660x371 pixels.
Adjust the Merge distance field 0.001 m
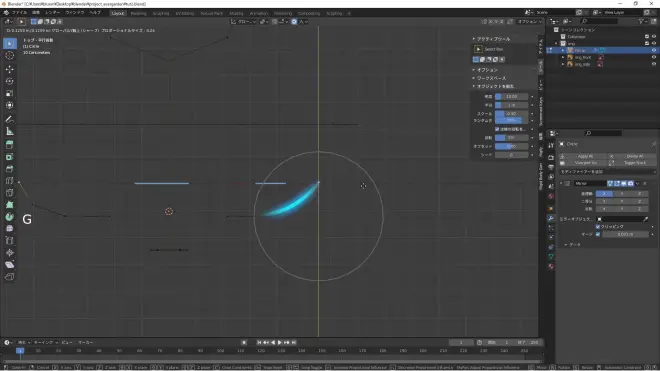625,234
